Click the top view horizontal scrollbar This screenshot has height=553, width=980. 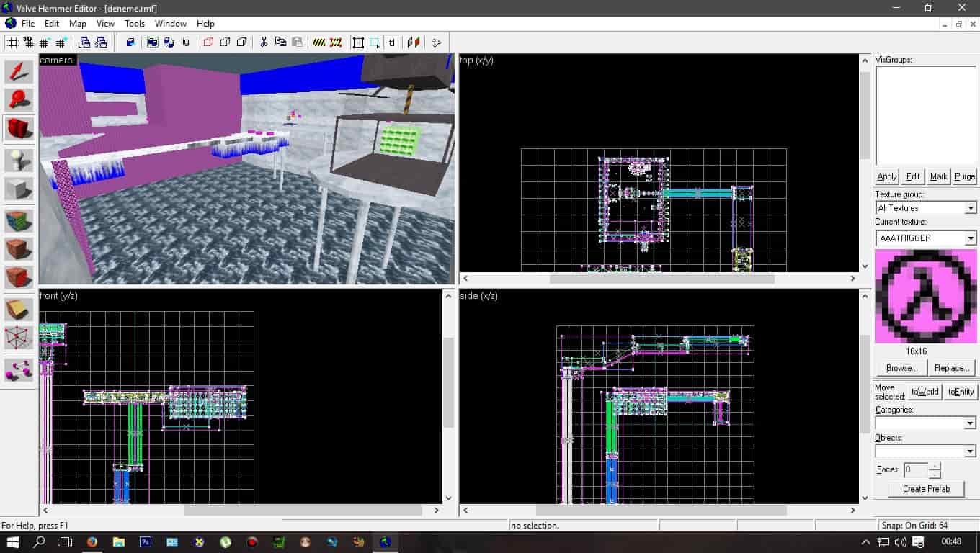pyautogui.click(x=658, y=278)
